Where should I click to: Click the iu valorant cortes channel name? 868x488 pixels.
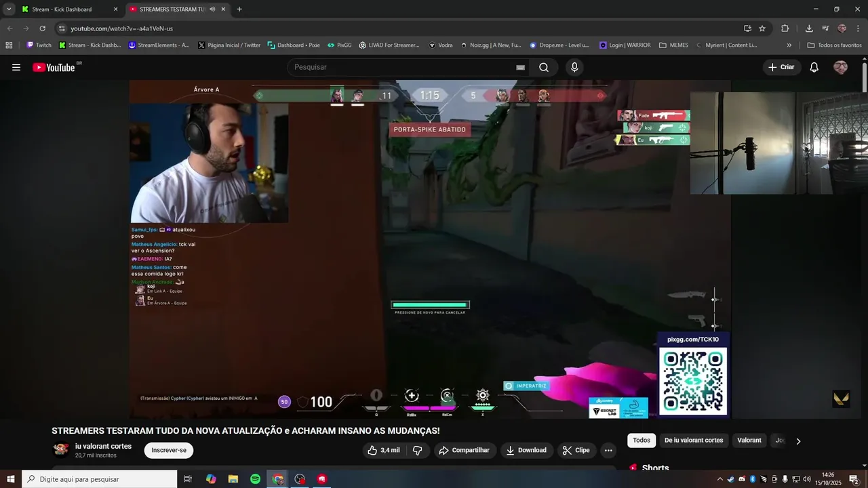coord(103,446)
